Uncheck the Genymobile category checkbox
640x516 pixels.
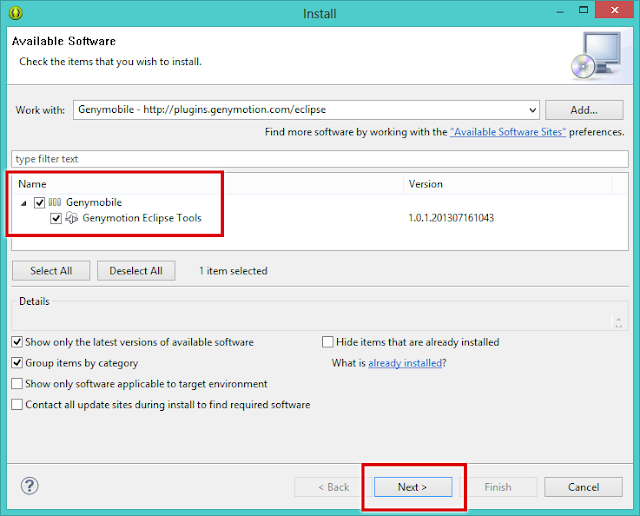tap(39, 202)
